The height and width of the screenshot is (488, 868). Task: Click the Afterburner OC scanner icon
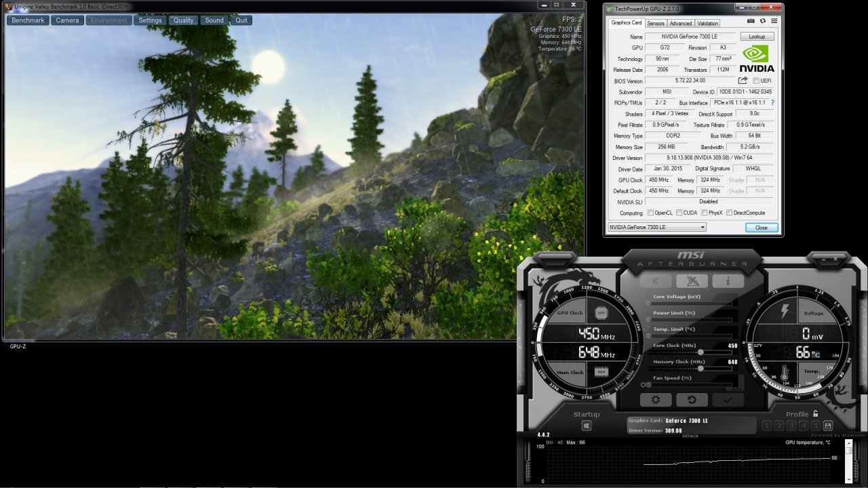(692, 281)
